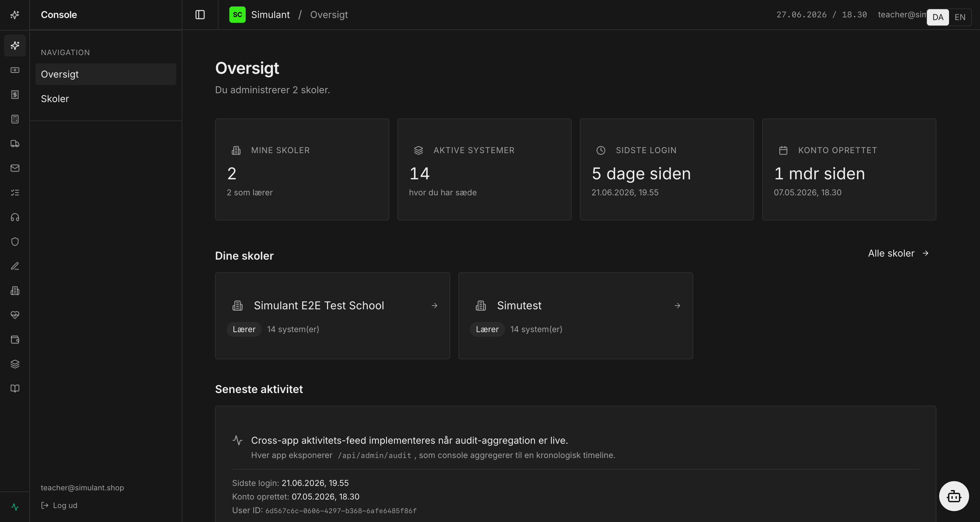
Task: Open the Simulant E2E Test School card
Action: pos(332,315)
